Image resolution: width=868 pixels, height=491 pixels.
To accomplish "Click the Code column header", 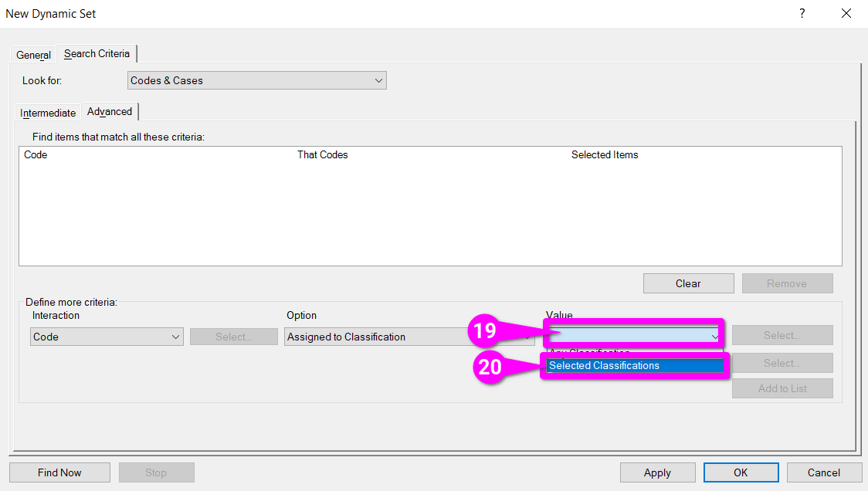I will [x=36, y=154].
